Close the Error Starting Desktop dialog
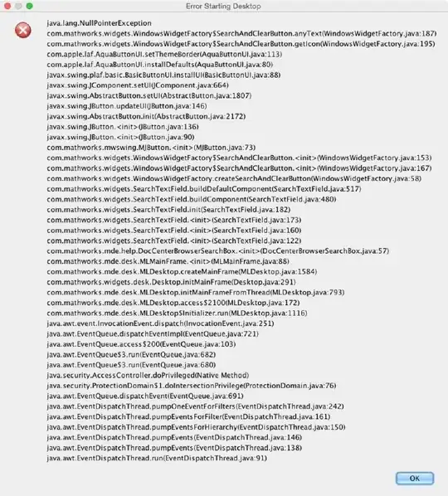This screenshot has height=496, width=448. click(x=7, y=6)
